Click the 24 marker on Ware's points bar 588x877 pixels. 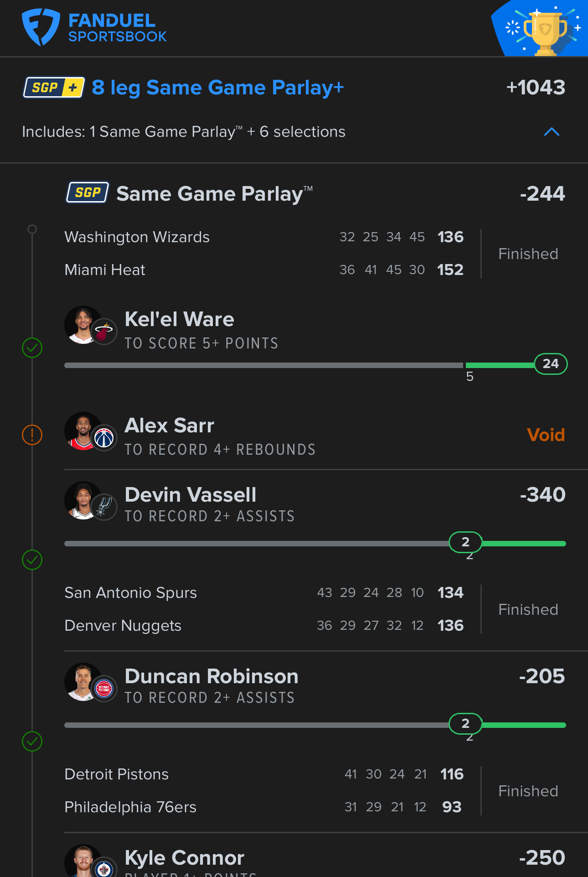pyautogui.click(x=551, y=364)
